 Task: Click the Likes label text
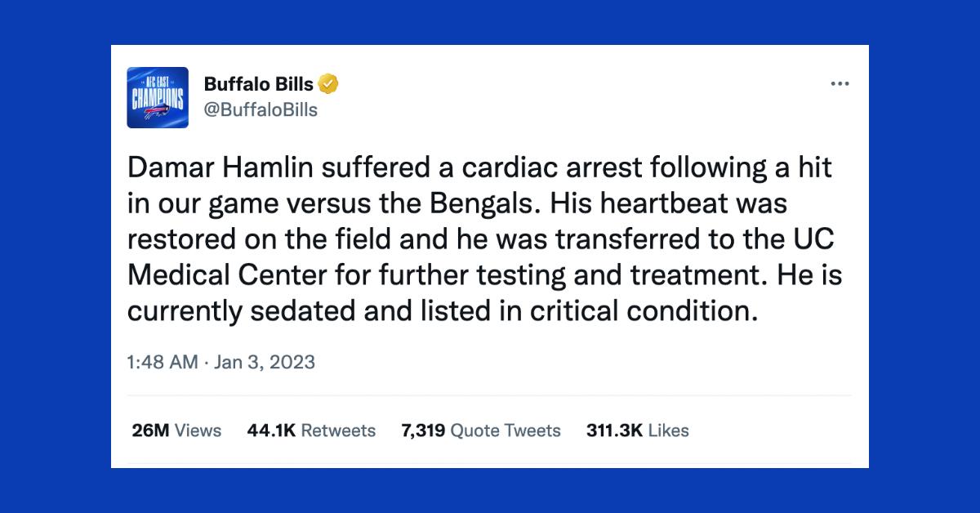coord(667,430)
